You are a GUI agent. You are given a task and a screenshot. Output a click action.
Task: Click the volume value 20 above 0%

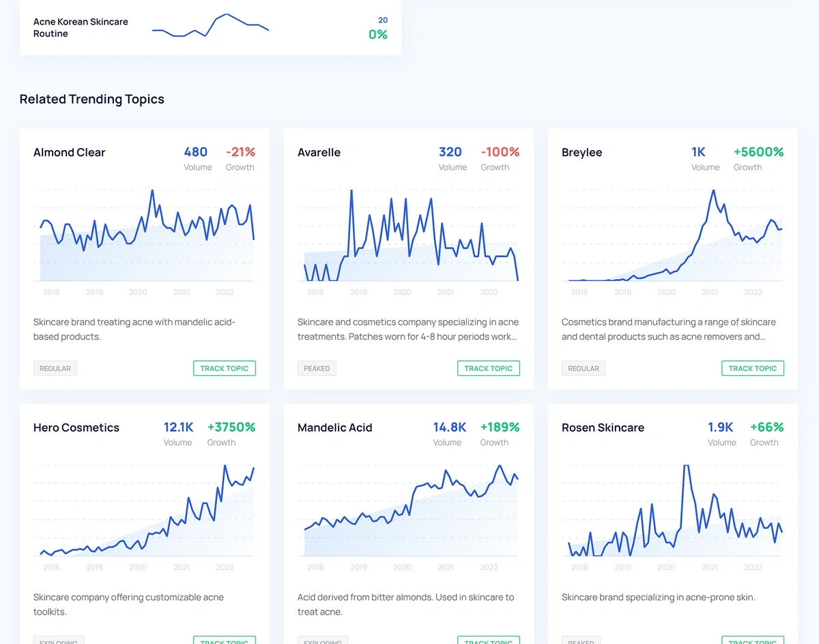pos(383,20)
